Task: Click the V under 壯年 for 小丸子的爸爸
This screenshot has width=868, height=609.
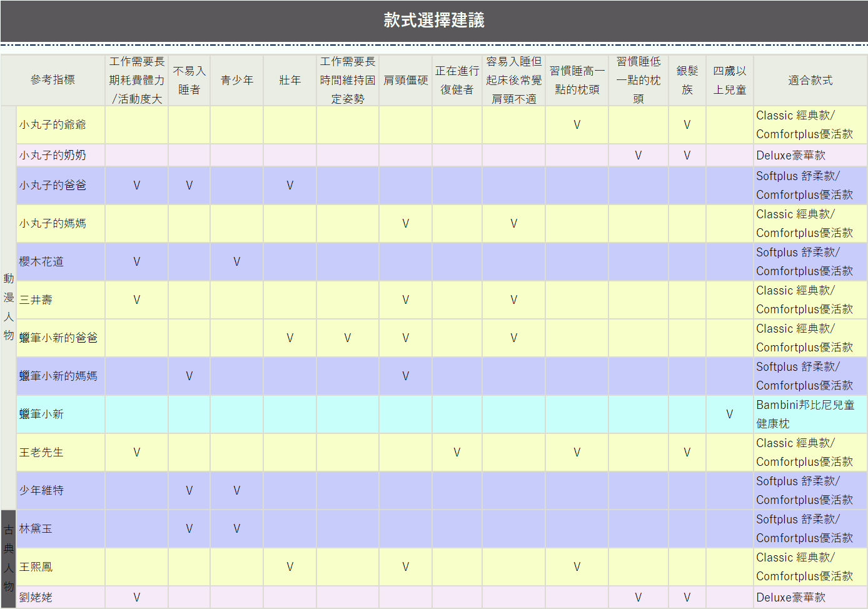Action: click(x=290, y=186)
